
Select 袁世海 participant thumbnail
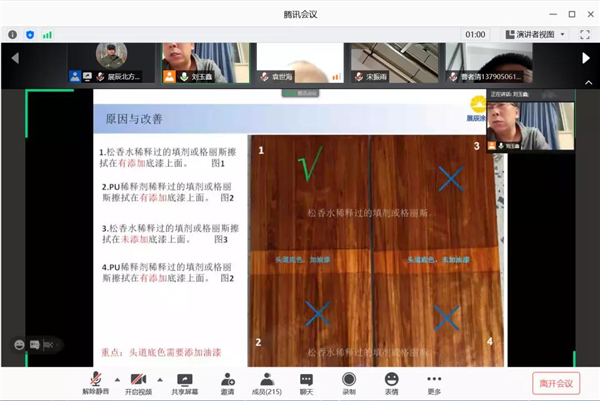coord(300,63)
